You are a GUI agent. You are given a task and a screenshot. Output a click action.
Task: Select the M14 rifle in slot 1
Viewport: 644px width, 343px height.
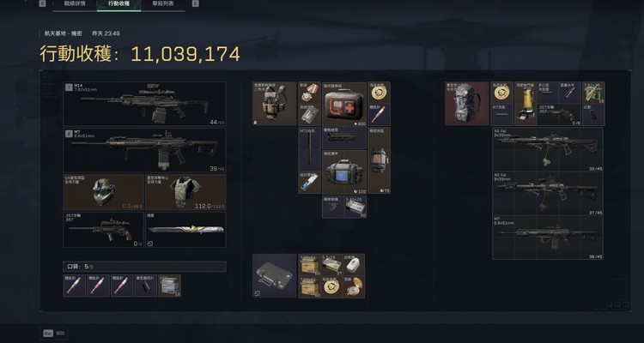(144, 104)
